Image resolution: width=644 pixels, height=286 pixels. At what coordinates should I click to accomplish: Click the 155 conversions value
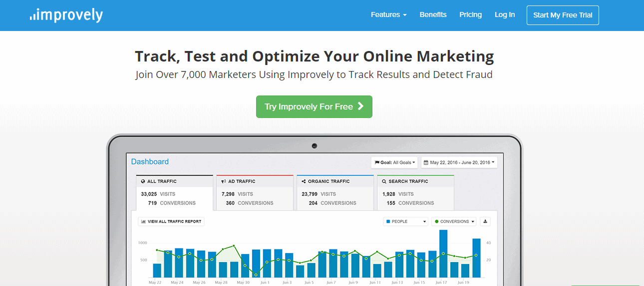click(x=391, y=203)
